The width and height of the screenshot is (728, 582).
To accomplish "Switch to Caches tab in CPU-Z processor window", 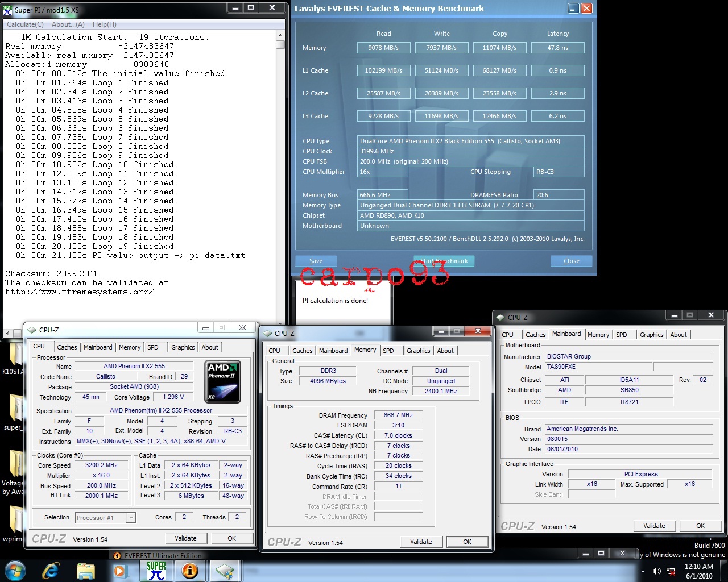I will tap(67, 347).
